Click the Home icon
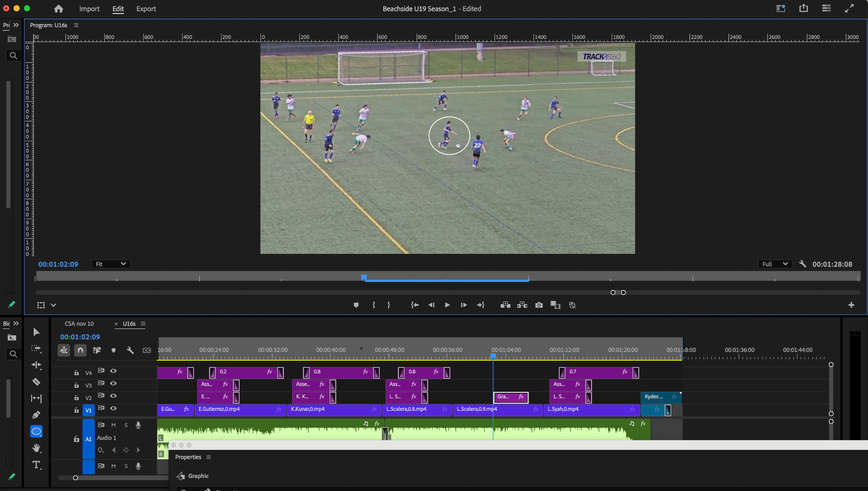 (x=58, y=9)
